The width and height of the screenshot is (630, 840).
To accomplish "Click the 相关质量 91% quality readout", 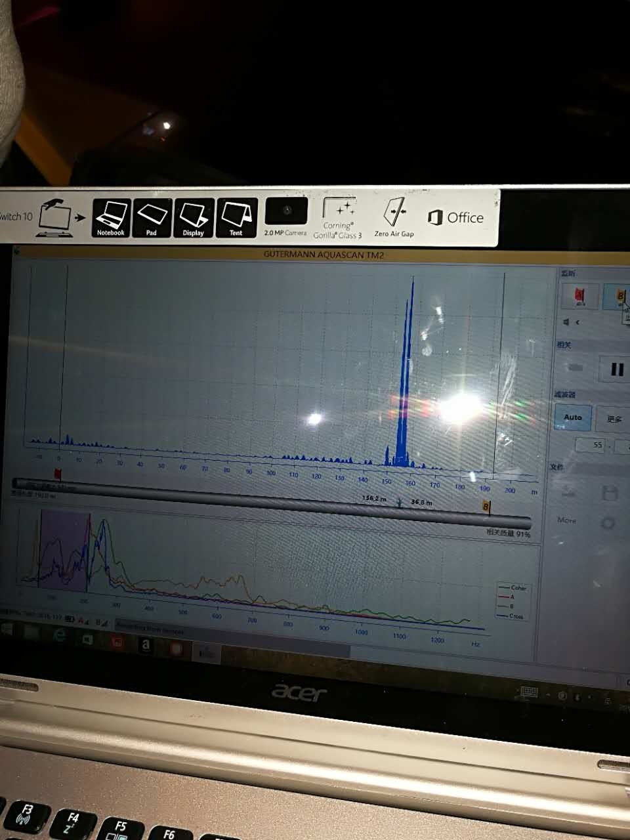I will point(508,534).
